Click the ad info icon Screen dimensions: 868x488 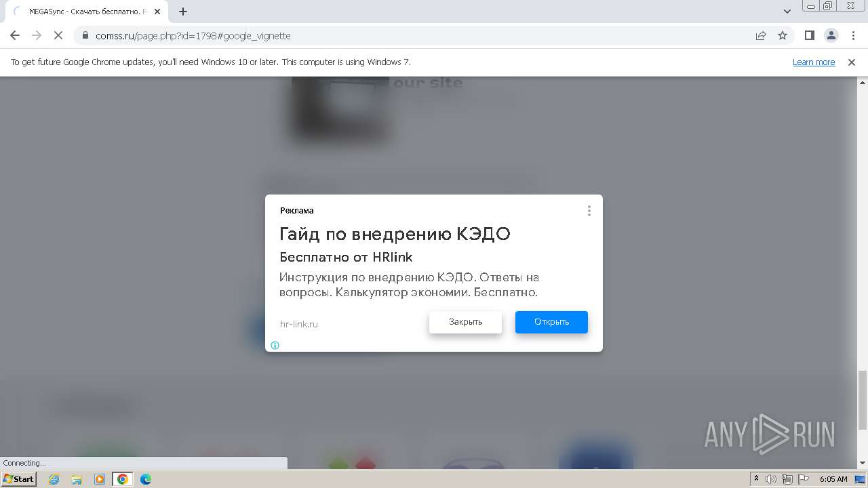tap(275, 345)
